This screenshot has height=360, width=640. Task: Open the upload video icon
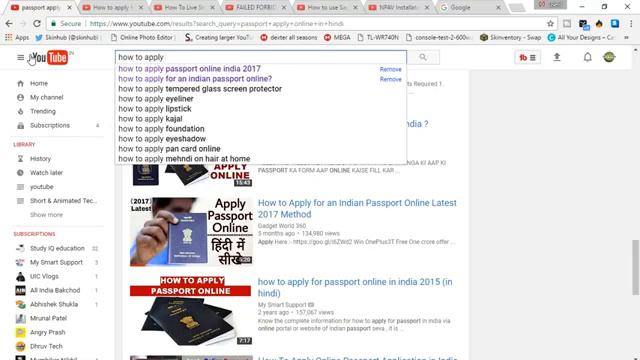pyautogui.click(x=557, y=57)
